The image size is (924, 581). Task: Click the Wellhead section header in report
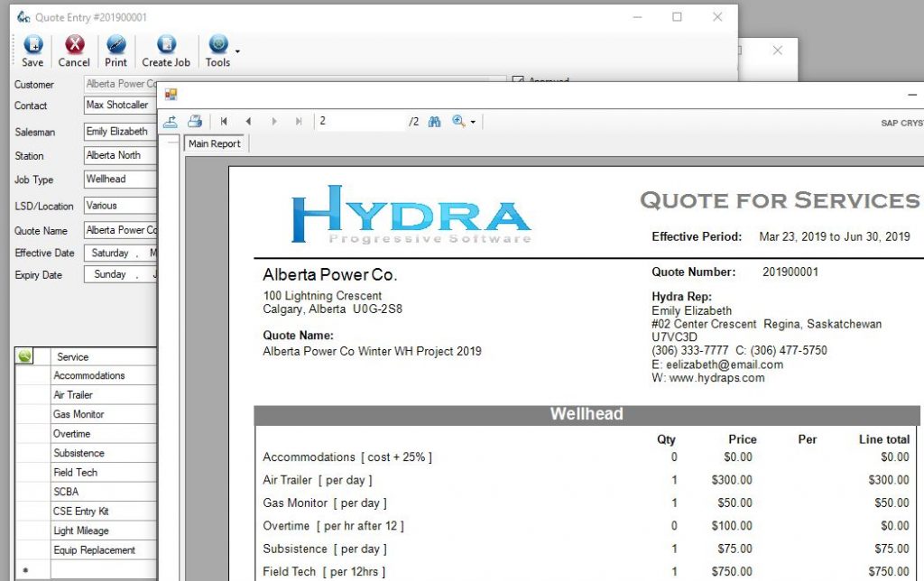click(x=587, y=414)
